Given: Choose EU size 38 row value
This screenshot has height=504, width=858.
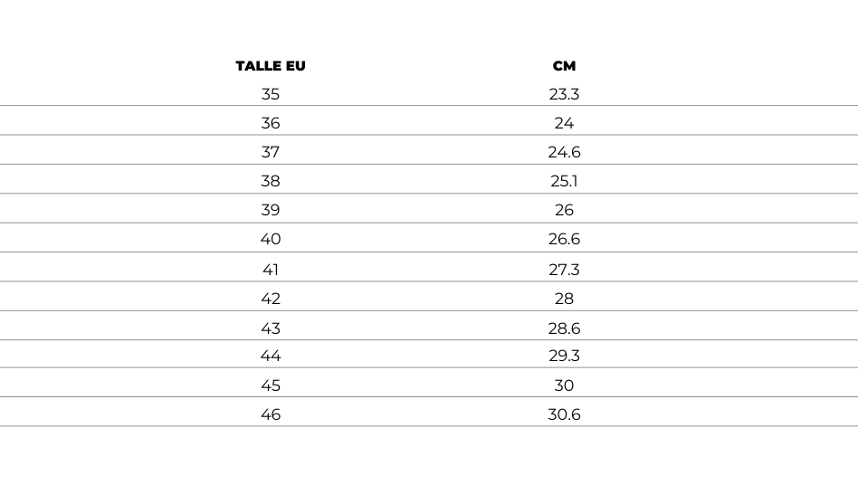Looking at the screenshot, I should click(x=271, y=181).
